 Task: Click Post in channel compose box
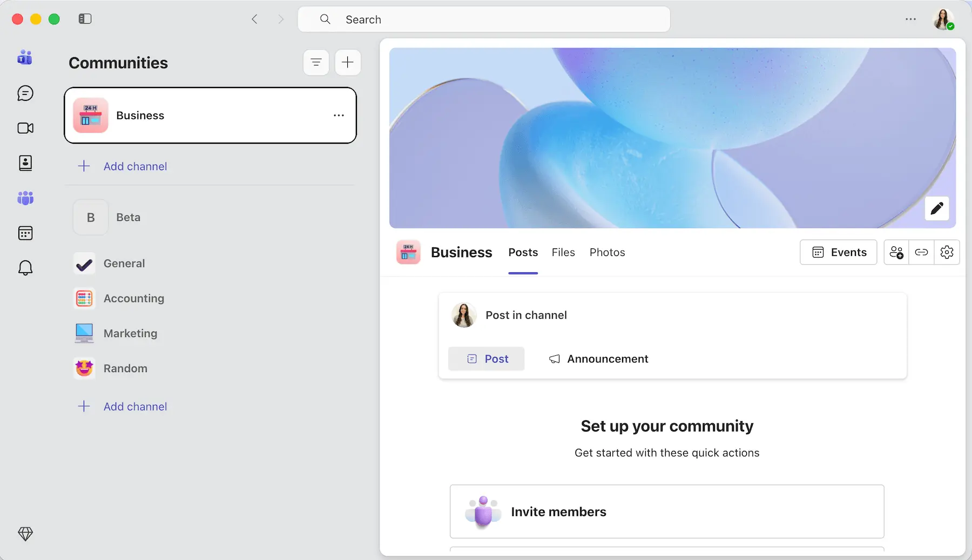click(672, 315)
